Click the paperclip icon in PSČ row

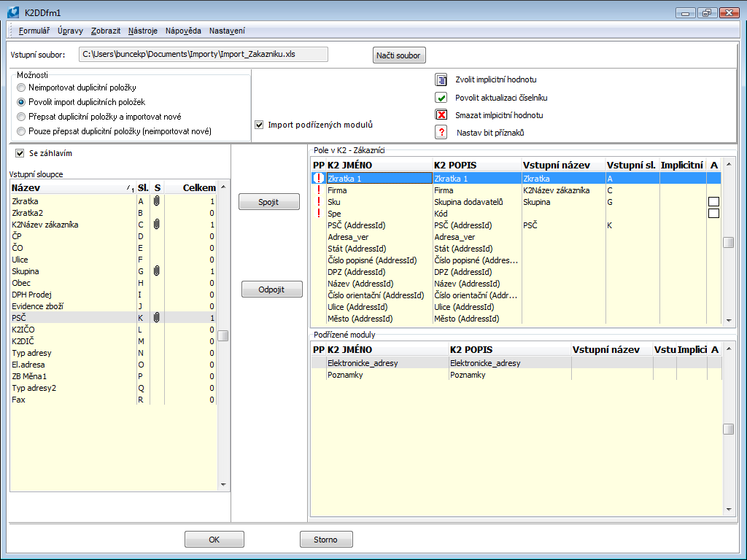click(157, 318)
